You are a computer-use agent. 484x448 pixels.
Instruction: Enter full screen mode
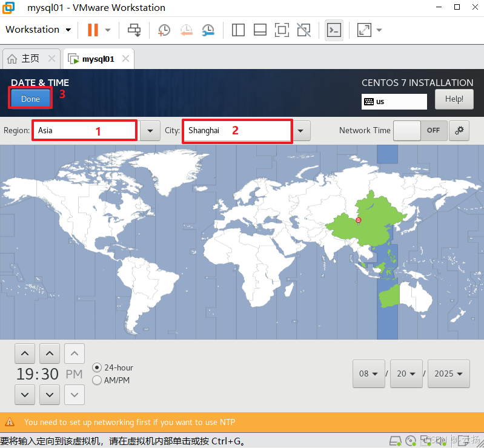282,30
